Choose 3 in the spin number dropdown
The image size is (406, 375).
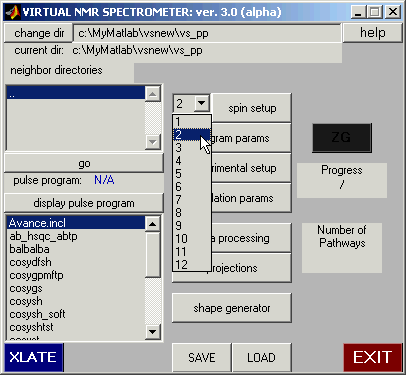[x=192, y=148]
